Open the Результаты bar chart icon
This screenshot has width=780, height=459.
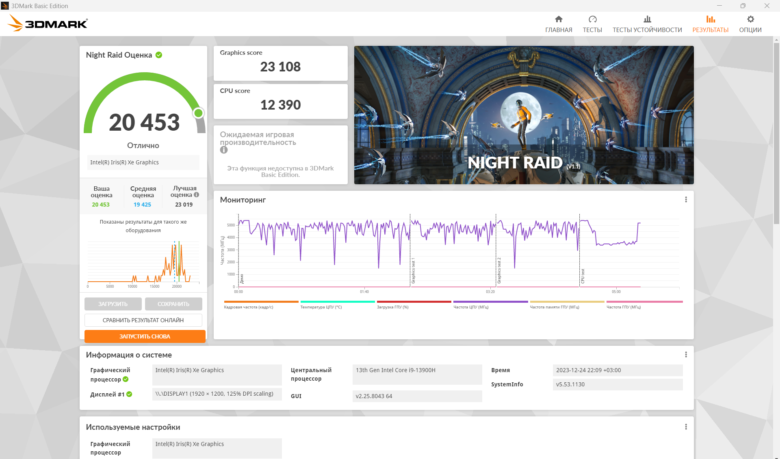[x=710, y=19]
